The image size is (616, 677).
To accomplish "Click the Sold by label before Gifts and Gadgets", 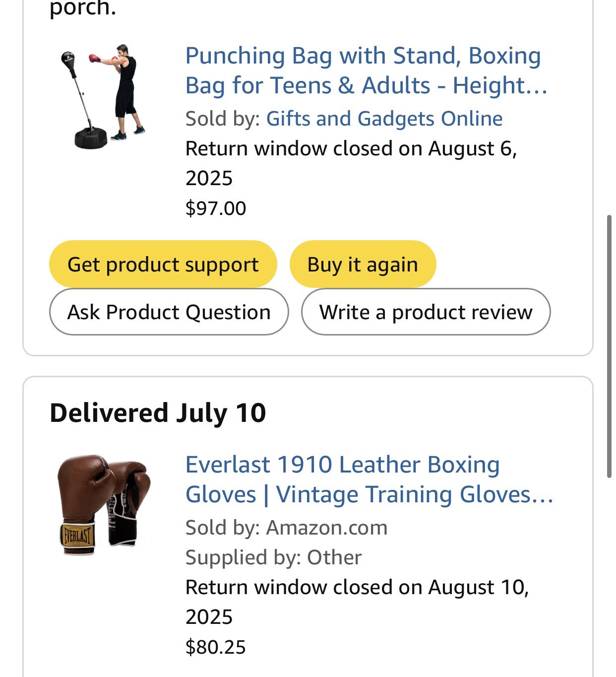I will [222, 119].
